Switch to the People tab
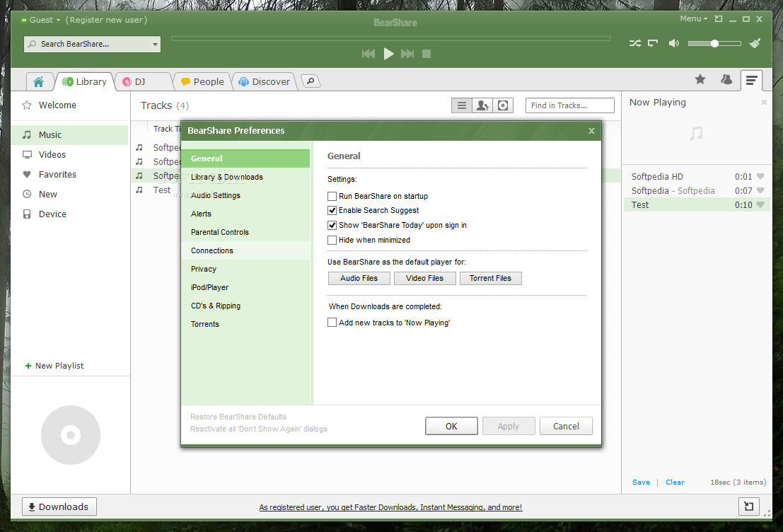783x532 pixels. (202, 81)
